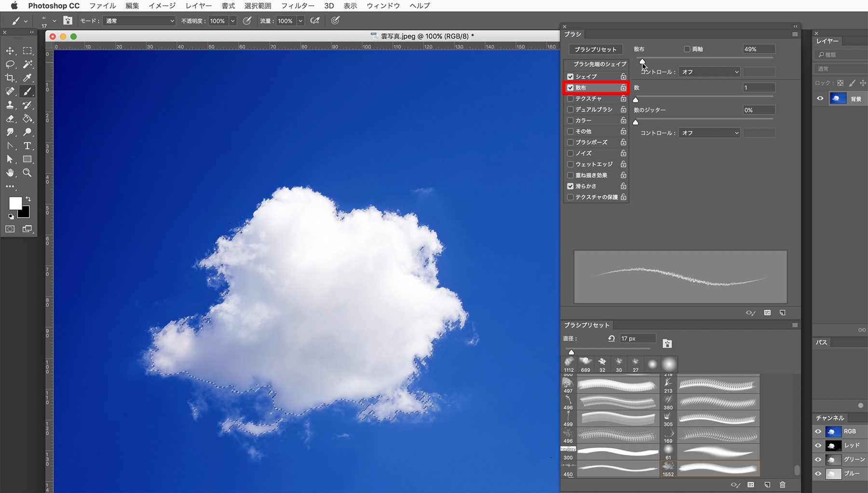Enable the テクスチャ checkbox
The width and height of the screenshot is (868, 493).
pos(570,98)
